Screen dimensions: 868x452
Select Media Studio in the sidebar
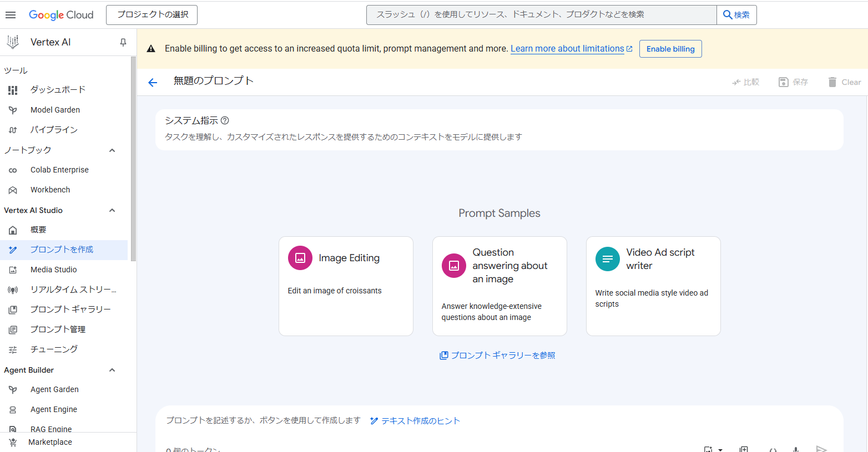54,270
